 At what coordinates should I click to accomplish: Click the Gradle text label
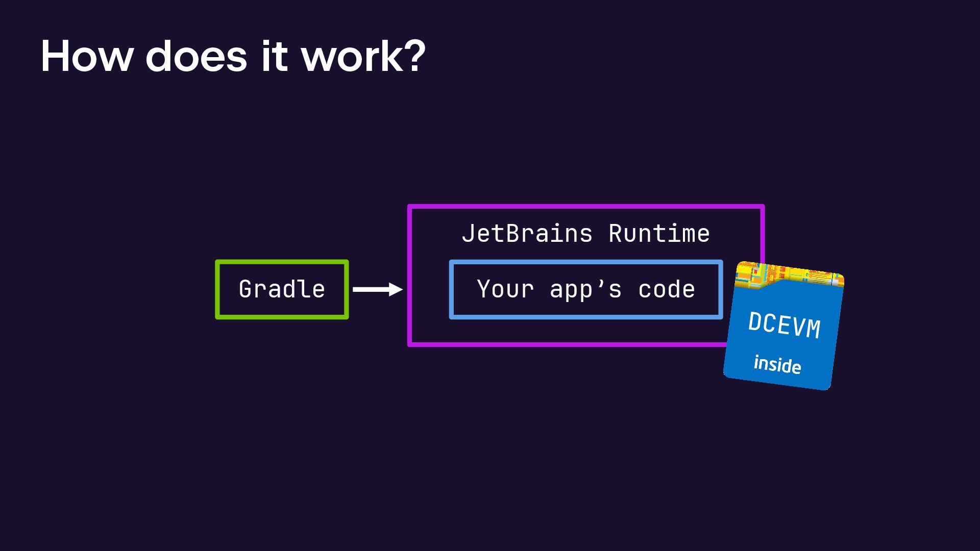[282, 289]
